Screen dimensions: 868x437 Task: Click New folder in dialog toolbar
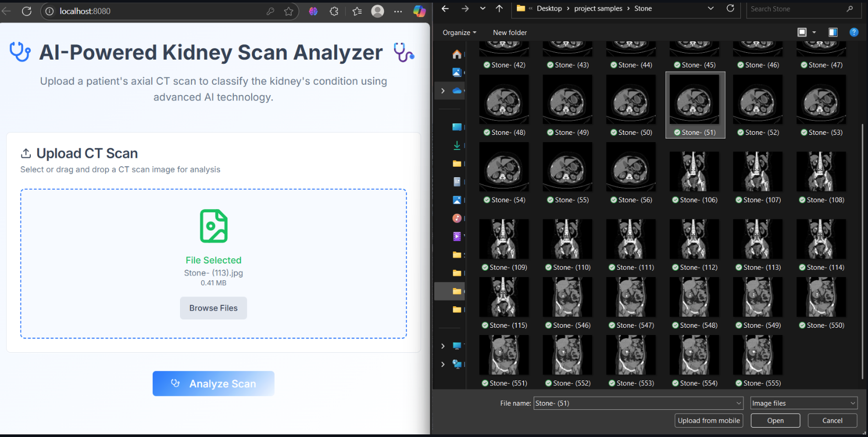coord(510,32)
